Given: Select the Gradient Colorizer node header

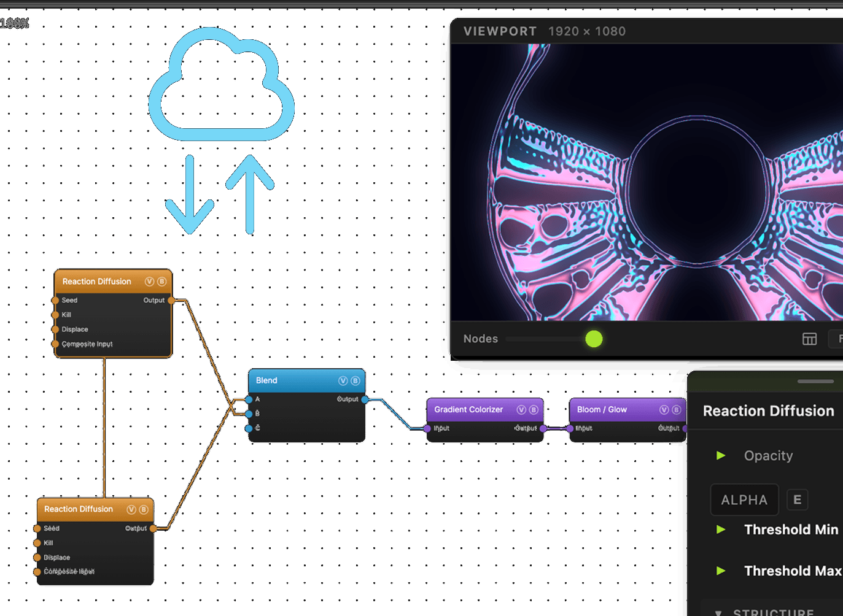Looking at the screenshot, I should (485, 409).
